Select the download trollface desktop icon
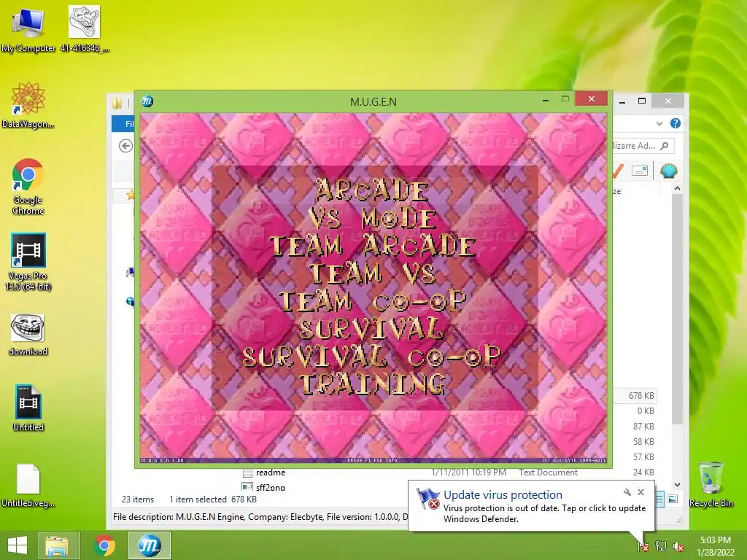Screen dimensions: 747x560 coord(28,335)
